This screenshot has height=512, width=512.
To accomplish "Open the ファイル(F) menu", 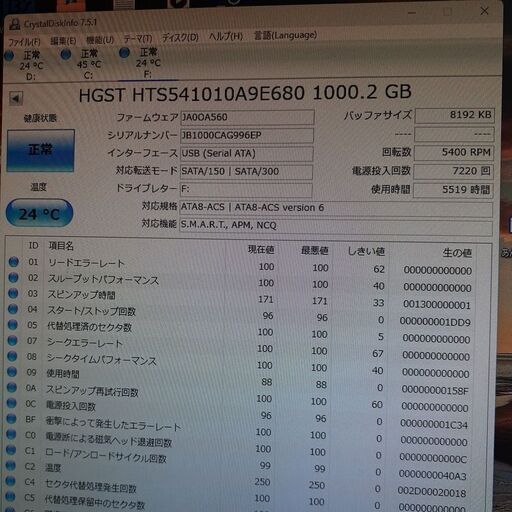I will (x=24, y=42).
